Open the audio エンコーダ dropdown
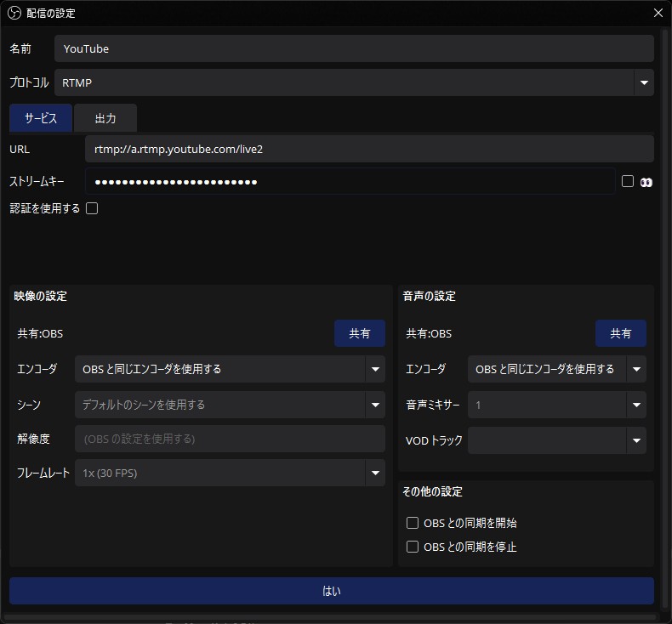672x624 pixels. pyautogui.click(x=557, y=369)
